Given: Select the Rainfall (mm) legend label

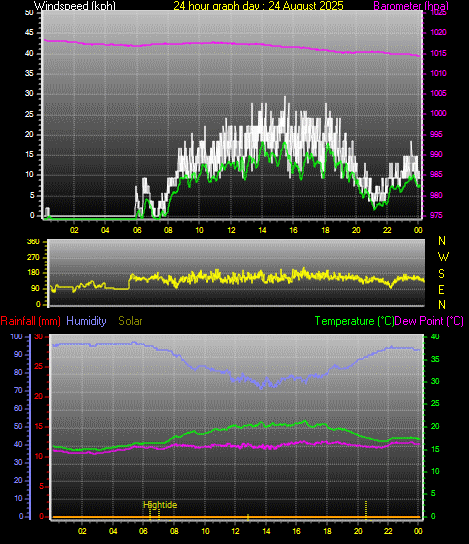Looking at the screenshot, I should tap(31, 321).
